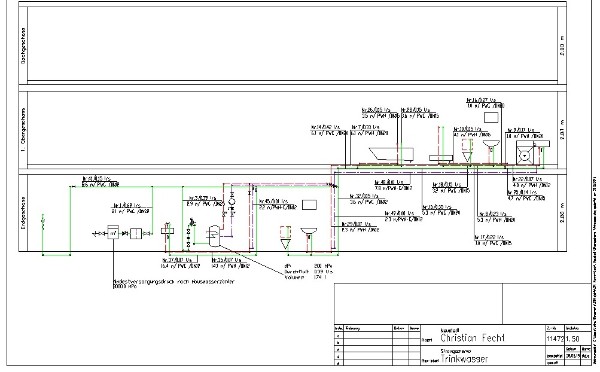Click the Erdgeschoss floor label
This screenshot has width=600, height=372.
(23, 213)
